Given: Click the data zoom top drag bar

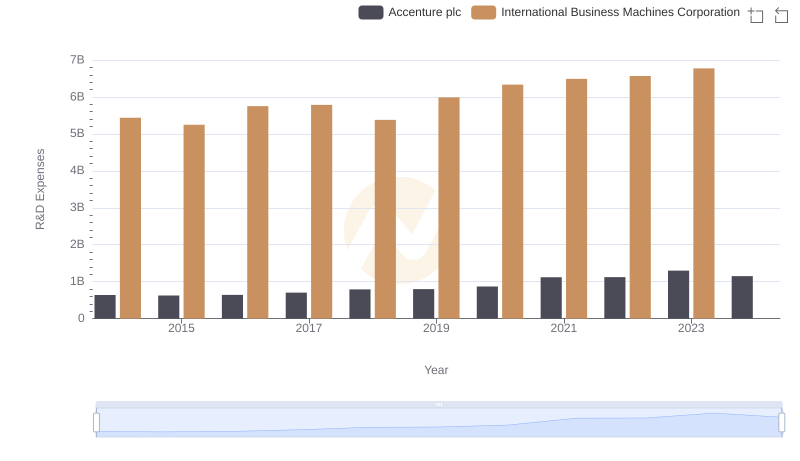Looking at the screenshot, I should (x=439, y=404).
